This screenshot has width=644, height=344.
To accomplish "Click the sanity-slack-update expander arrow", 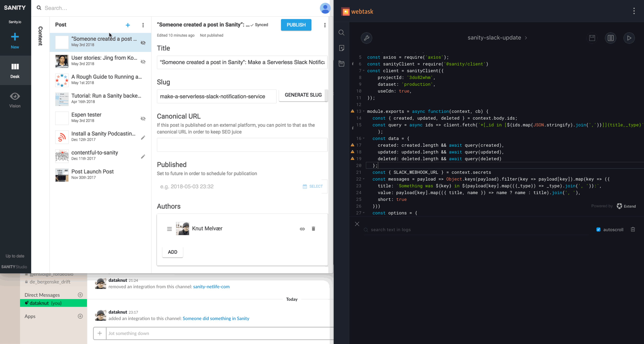I will pyautogui.click(x=526, y=38).
